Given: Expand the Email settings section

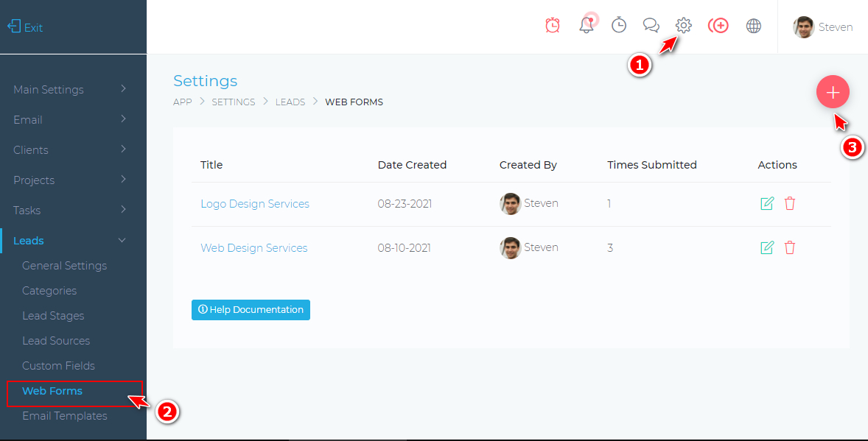Looking at the screenshot, I should click(70, 119).
